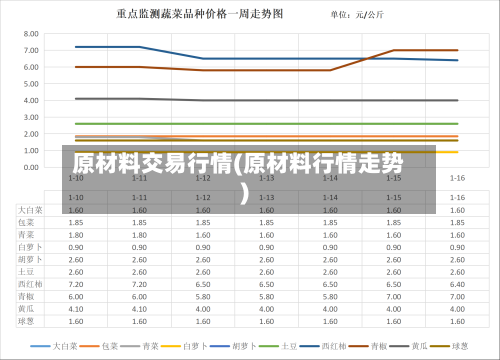The width and height of the screenshot is (500, 360).
Task: Click 胡萝卜 price 2.60 under 1-10
Action: 76,260
